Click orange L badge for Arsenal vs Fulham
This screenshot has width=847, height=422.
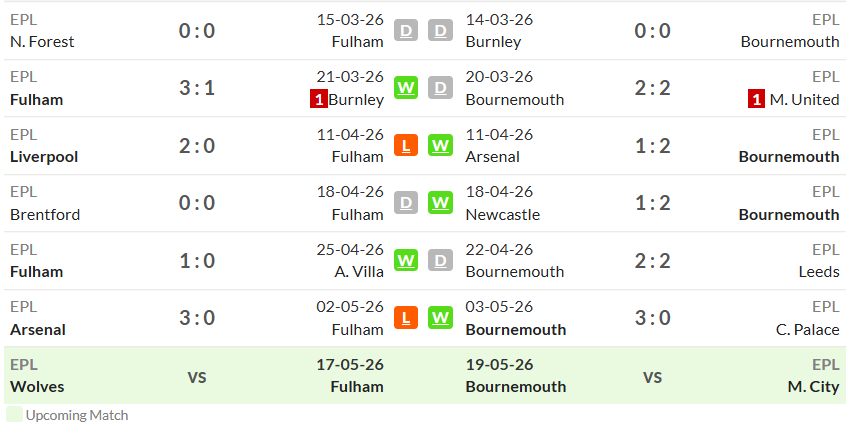pos(406,317)
